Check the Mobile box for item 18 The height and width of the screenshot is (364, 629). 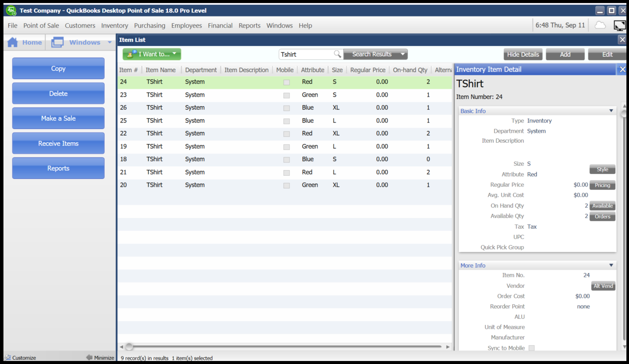click(287, 159)
